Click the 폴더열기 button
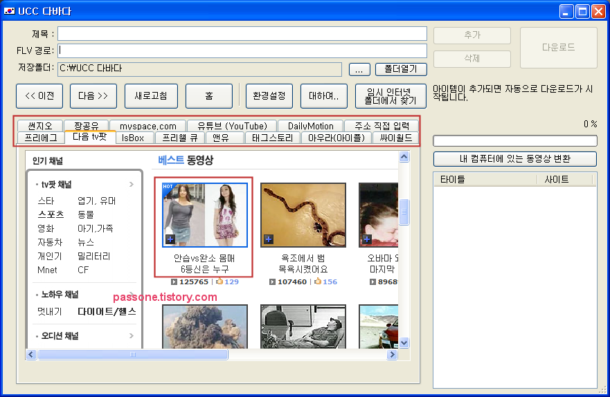610x397 pixels. pyautogui.click(x=401, y=69)
